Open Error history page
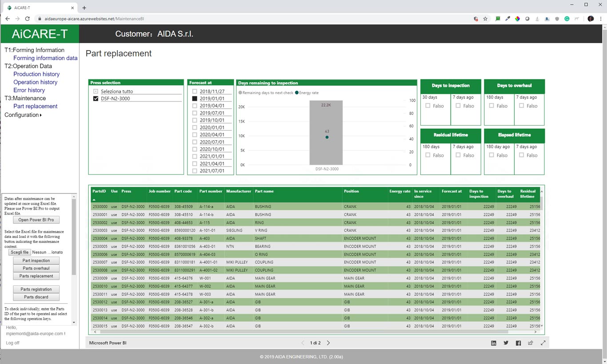This screenshot has height=364, width=607. 29,90
